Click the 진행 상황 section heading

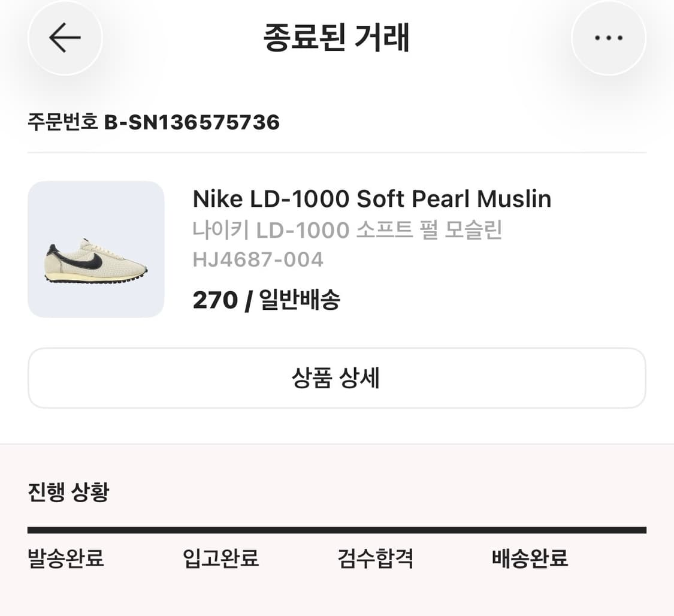pos(68,492)
